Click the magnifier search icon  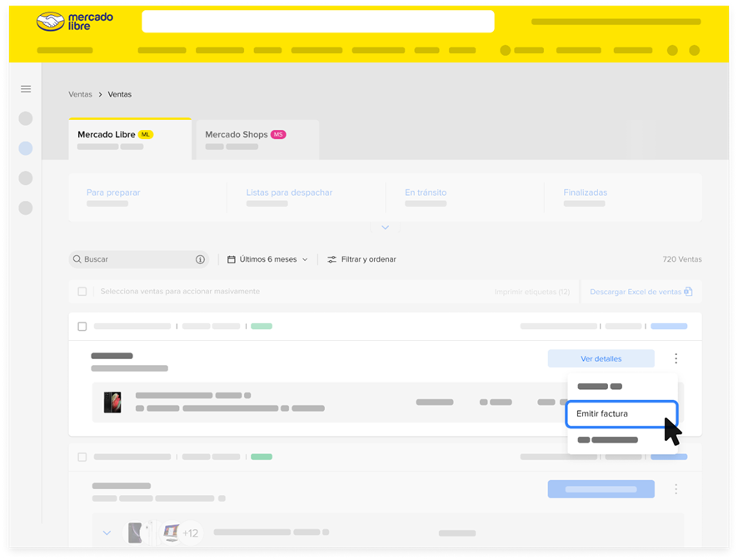(77, 259)
